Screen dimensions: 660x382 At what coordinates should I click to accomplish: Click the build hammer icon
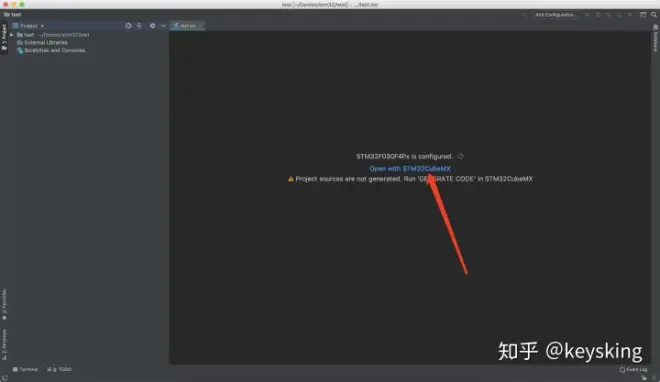pyautogui.click(x=524, y=15)
